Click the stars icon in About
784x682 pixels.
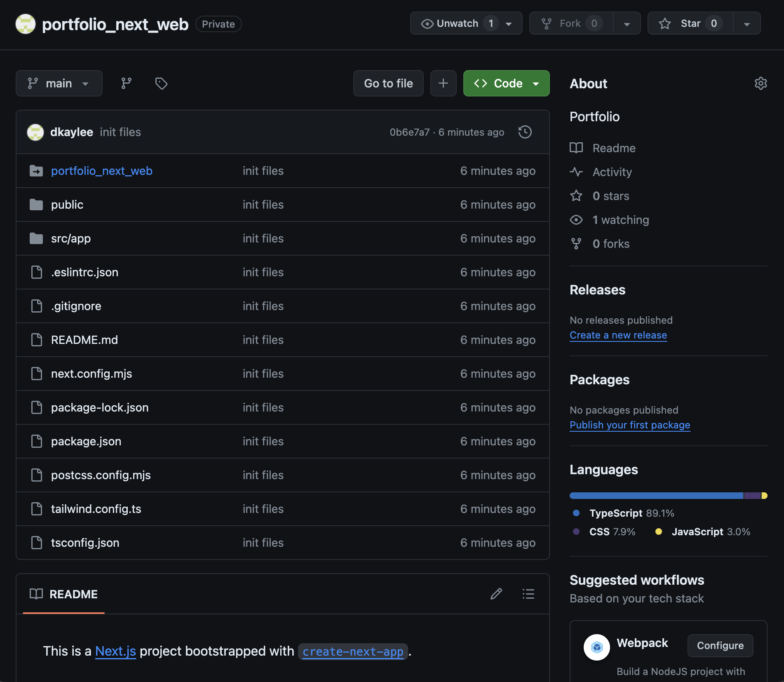(x=576, y=195)
